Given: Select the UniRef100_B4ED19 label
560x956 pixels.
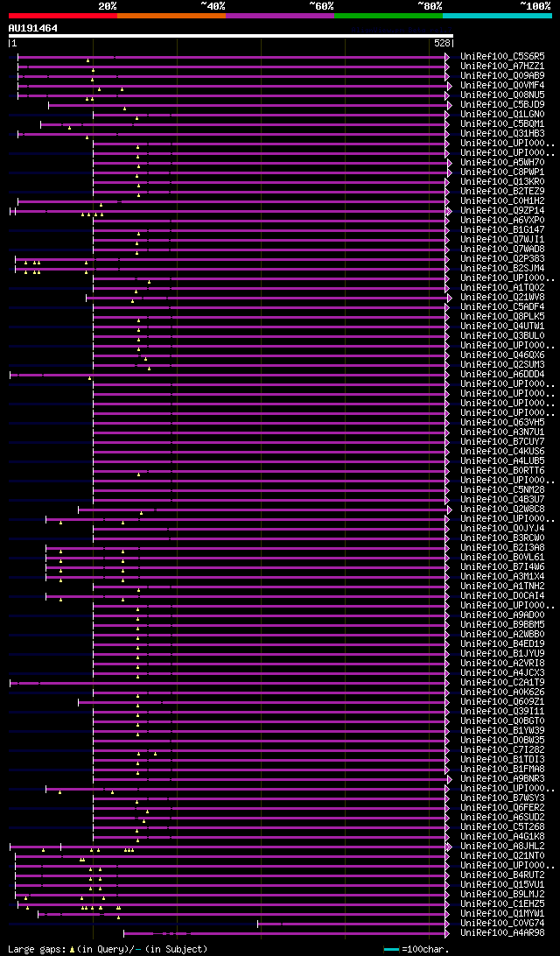Looking at the screenshot, I should 503,643.
